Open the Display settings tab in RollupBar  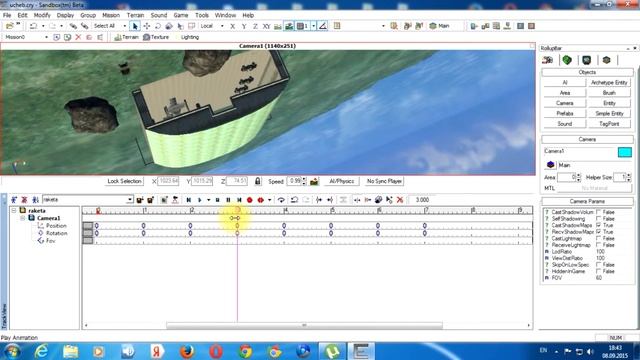(x=587, y=60)
